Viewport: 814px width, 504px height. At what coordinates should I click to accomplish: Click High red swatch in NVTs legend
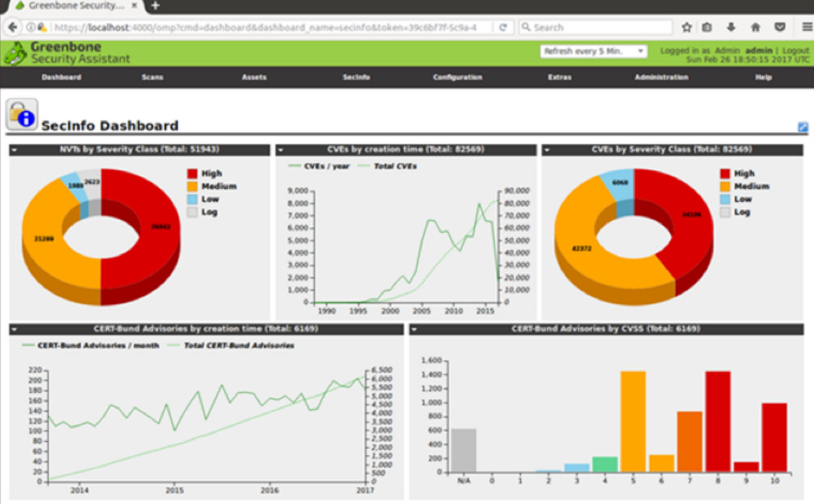click(192, 173)
